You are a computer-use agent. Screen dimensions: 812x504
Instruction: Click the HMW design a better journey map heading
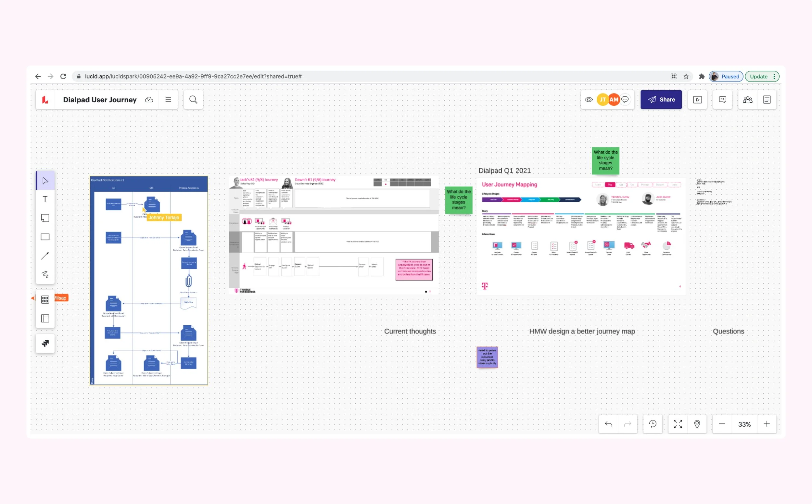582,331
